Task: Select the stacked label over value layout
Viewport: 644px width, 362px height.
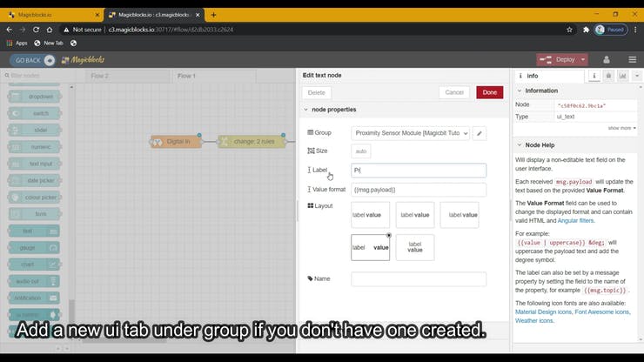Action: 415,247
